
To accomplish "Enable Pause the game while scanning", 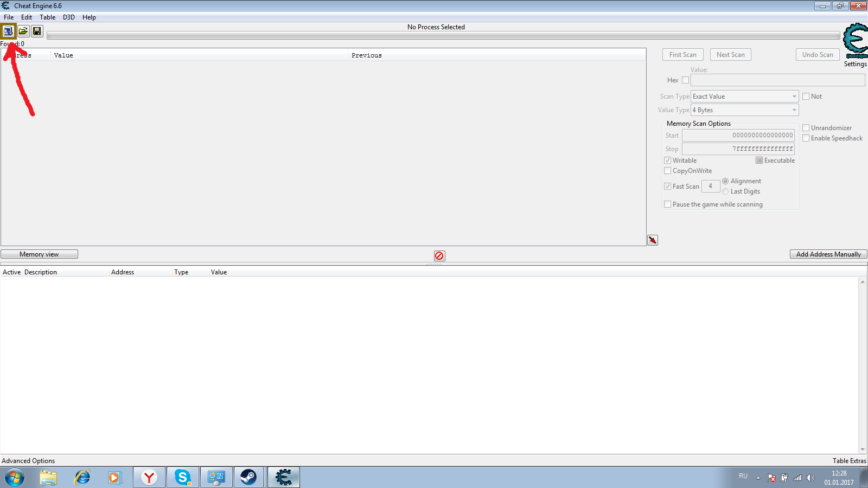I will pyautogui.click(x=668, y=204).
